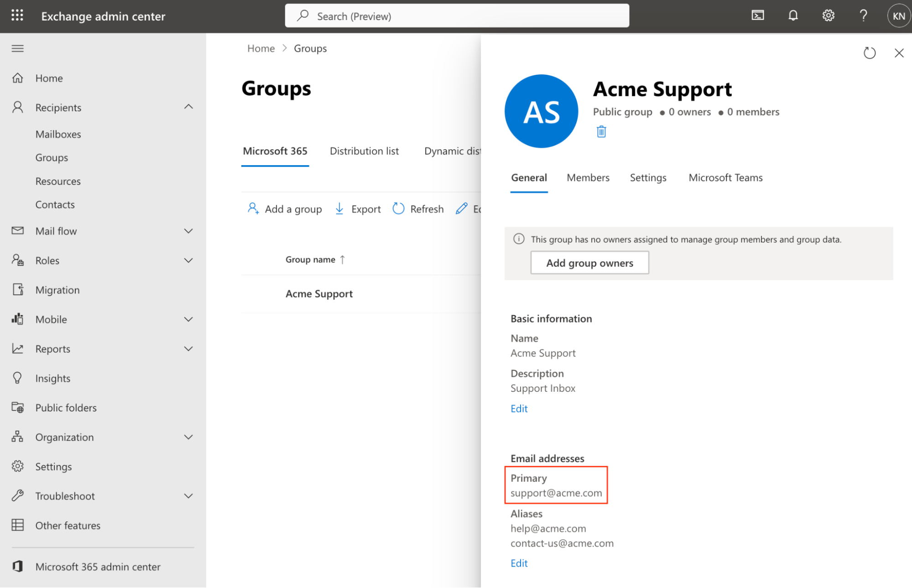
Task: Go to Home in the breadcrumb
Action: (261, 48)
